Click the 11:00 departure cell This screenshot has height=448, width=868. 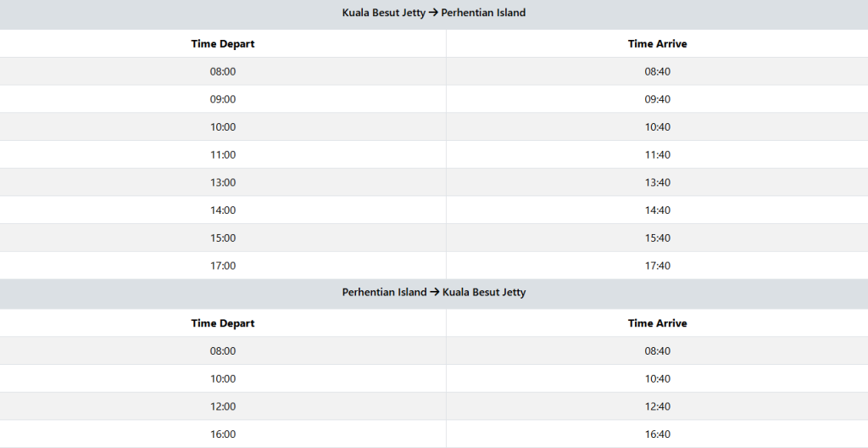pyautogui.click(x=223, y=154)
